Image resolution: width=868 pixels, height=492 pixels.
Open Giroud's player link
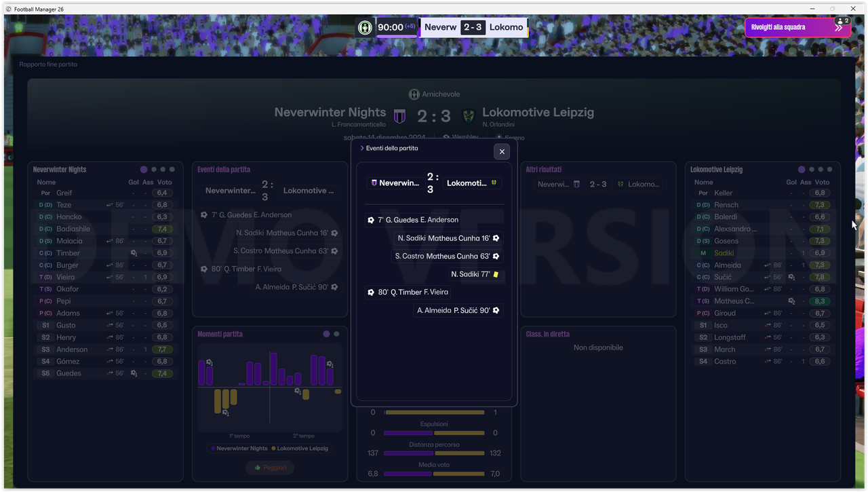(725, 314)
